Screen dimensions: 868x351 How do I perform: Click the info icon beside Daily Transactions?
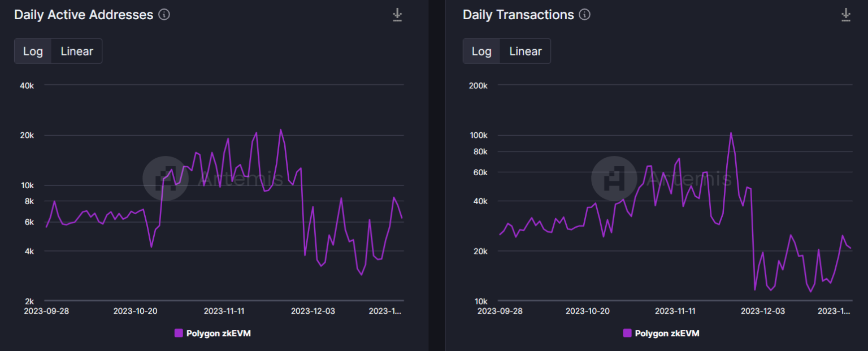pos(585,15)
